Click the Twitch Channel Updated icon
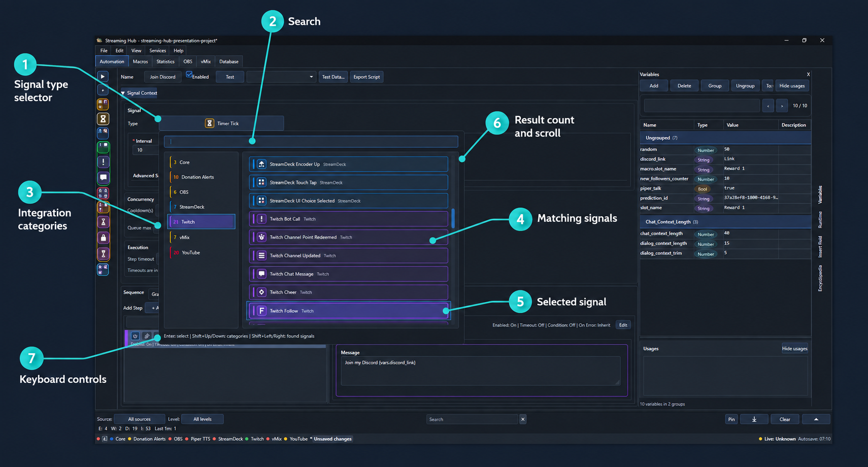The width and height of the screenshot is (868, 467). (261, 255)
